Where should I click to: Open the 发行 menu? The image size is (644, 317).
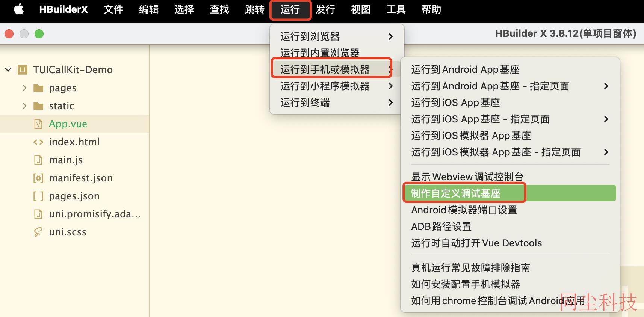tap(325, 9)
